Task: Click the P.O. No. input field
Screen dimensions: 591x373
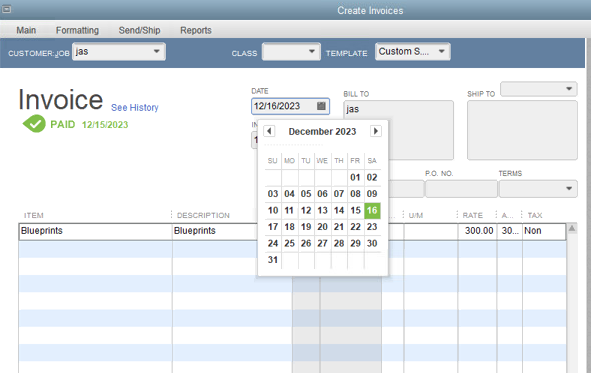Action: [x=461, y=189]
